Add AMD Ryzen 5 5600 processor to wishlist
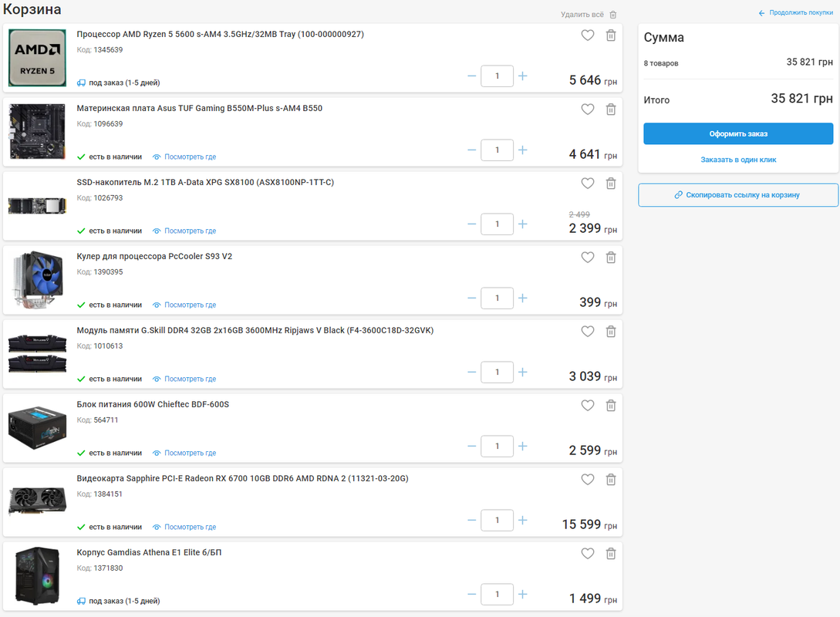 (588, 35)
